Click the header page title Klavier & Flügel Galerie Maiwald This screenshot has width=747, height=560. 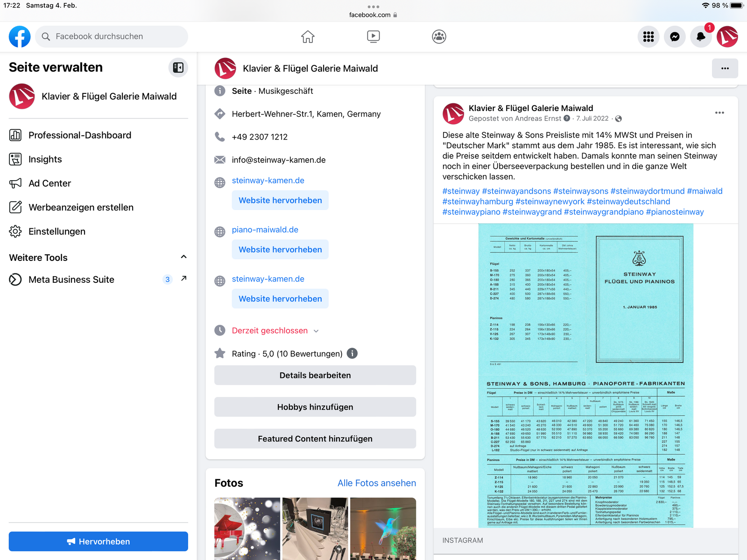310,69
